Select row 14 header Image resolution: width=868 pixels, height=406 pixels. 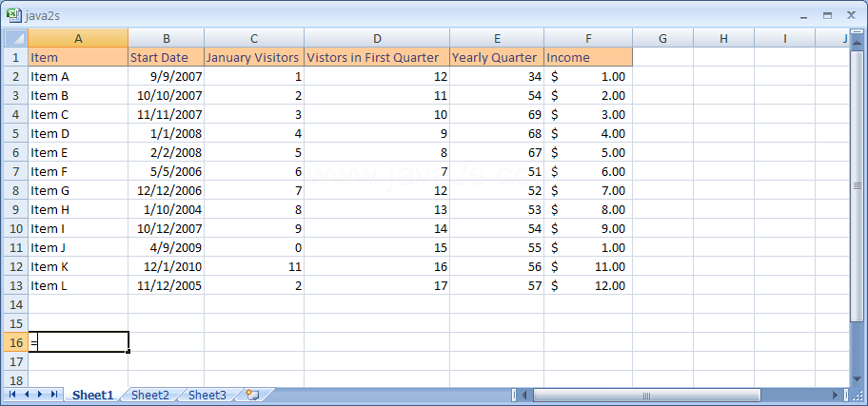[15, 304]
